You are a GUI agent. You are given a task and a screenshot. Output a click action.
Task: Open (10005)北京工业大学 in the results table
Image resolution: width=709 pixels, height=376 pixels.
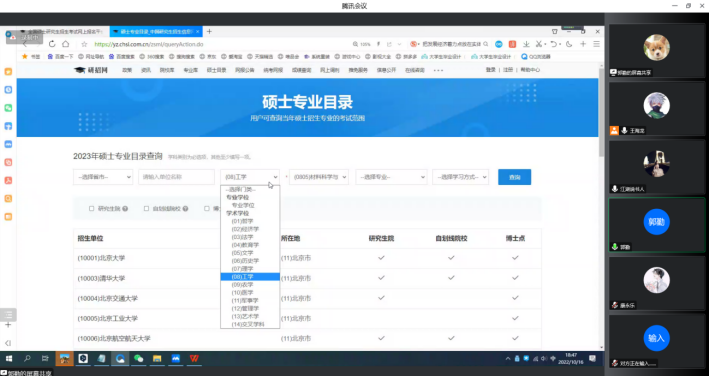[108, 318]
